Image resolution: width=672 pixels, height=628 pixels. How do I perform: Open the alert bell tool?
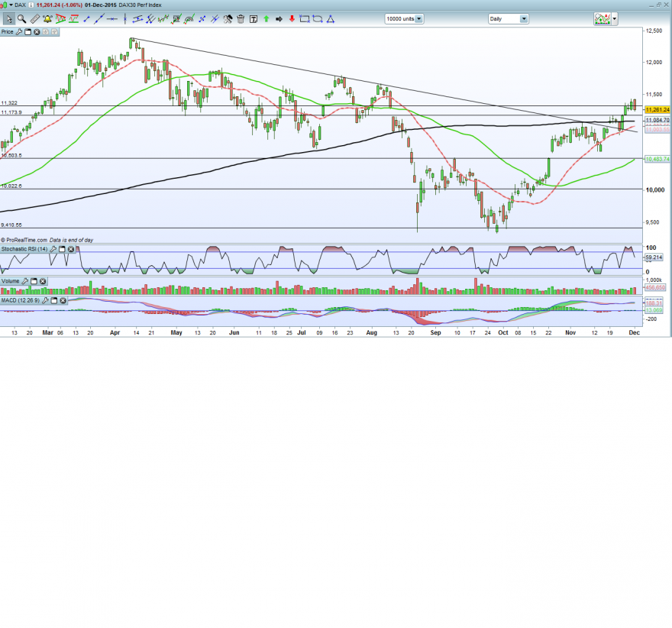[x=47, y=19]
